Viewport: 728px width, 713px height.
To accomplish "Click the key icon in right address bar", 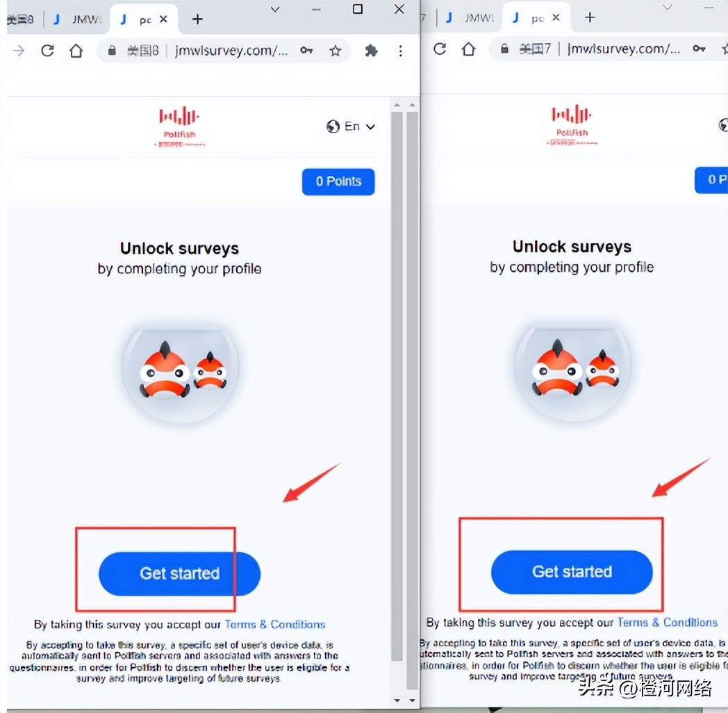I will (699, 49).
